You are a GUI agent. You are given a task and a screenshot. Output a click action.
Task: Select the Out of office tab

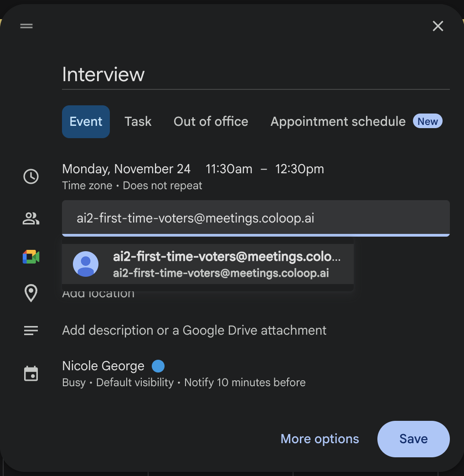coord(211,121)
